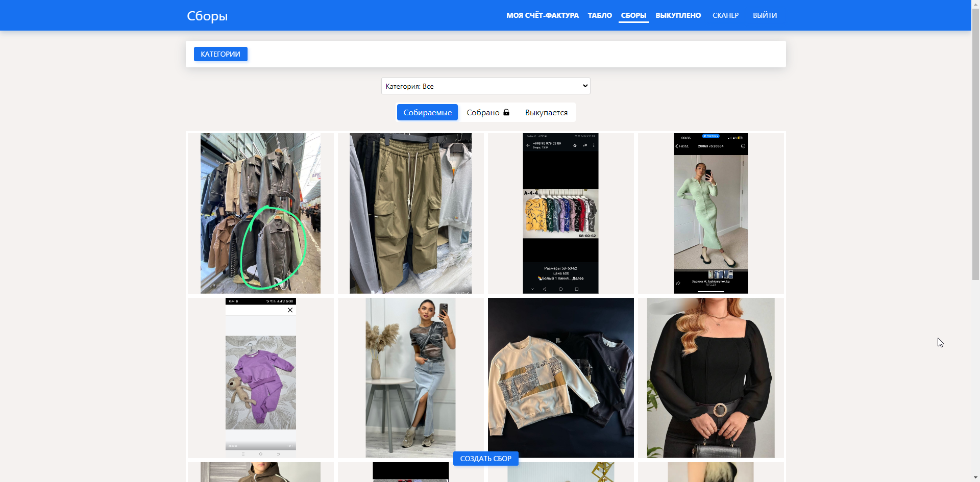Open the СКАНЕР page
Viewport: 980px width, 482px height.
pyautogui.click(x=725, y=15)
